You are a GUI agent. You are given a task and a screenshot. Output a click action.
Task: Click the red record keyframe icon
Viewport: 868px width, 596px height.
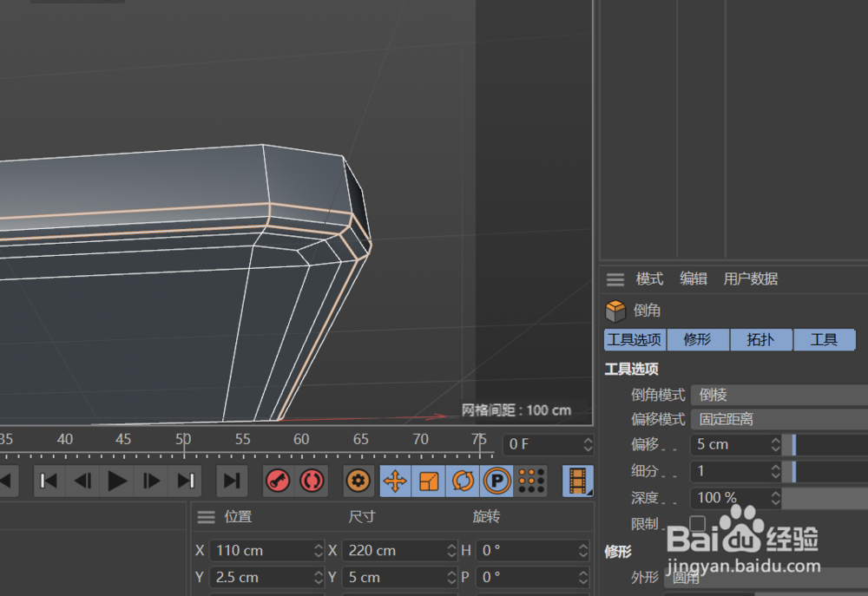(x=277, y=481)
